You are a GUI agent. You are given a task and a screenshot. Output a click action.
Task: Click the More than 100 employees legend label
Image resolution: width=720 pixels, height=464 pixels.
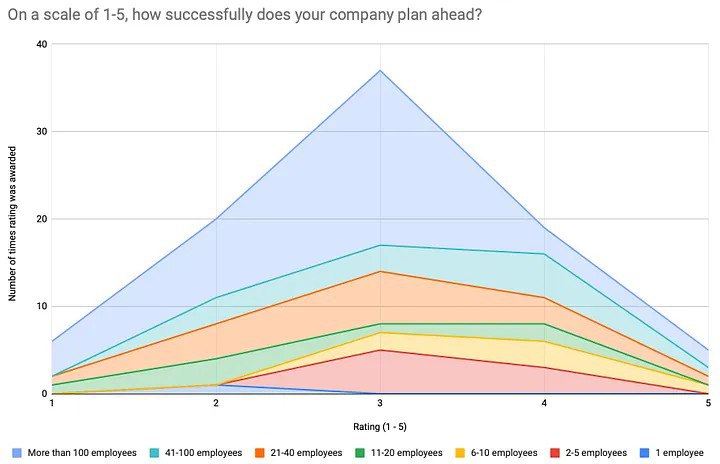click(82, 453)
